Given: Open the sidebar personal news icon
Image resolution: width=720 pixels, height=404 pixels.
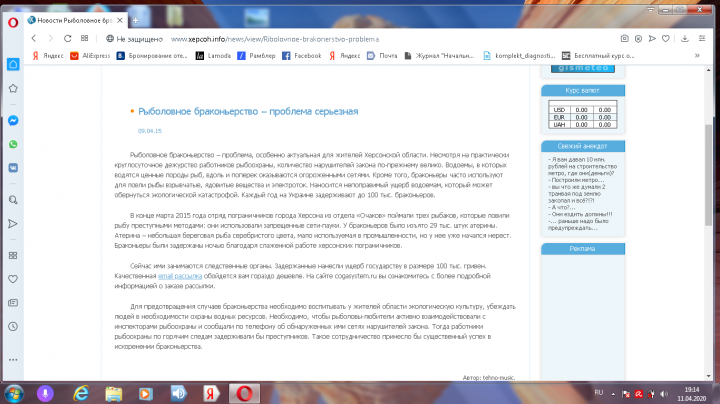Looking at the screenshot, I should click(13, 303).
